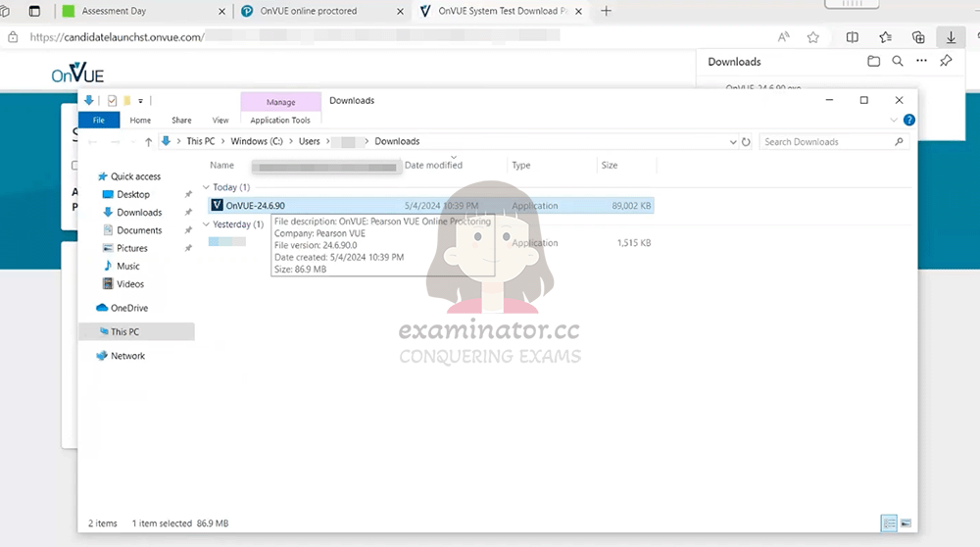The height and width of the screenshot is (547, 980).
Task: Customize the quick access toolbar dropdown
Action: coord(140,101)
